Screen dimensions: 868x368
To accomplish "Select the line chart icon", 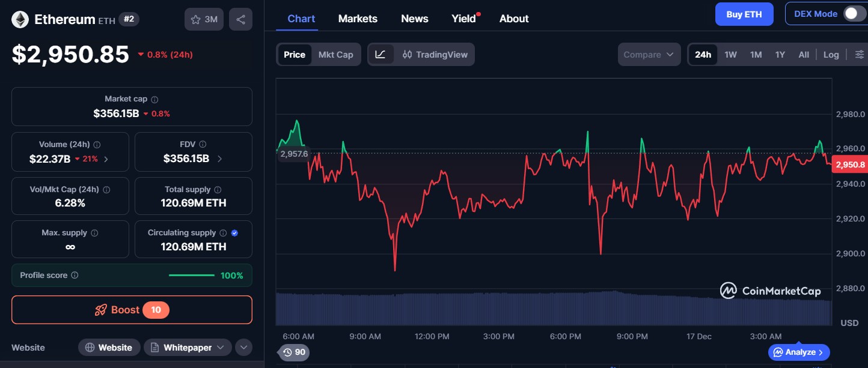I will 381,54.
